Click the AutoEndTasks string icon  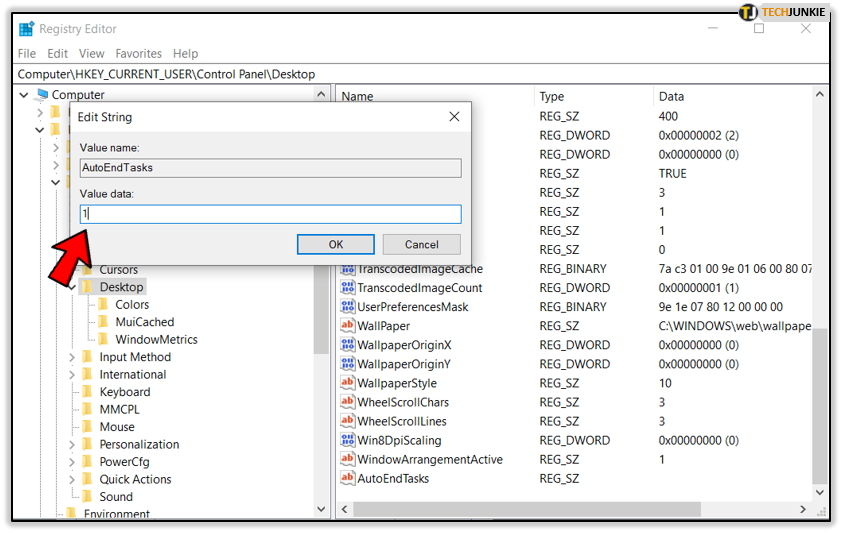coord(347,478)
